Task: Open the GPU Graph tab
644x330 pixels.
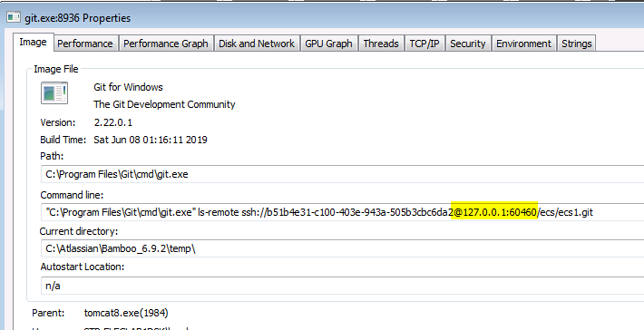Action: coord(328,44)
